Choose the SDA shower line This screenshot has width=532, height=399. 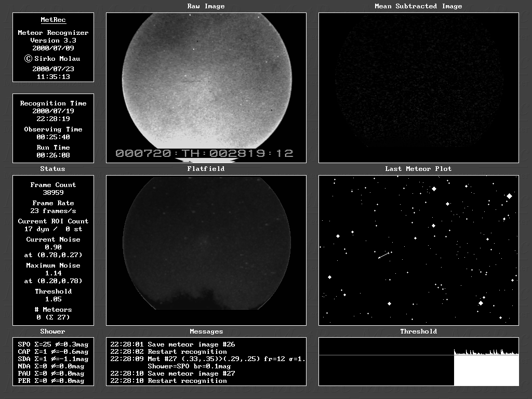point(53,359)
